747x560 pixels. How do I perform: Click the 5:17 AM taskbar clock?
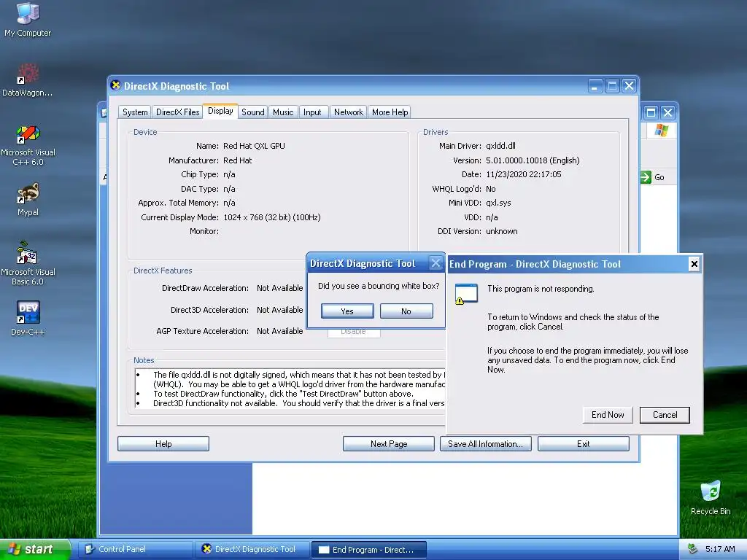(720, 549)
